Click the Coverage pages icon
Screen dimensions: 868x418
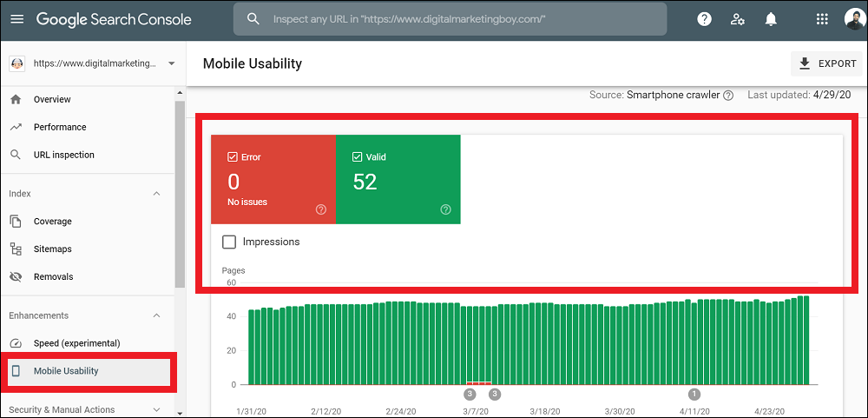click(x=16, y=222)
